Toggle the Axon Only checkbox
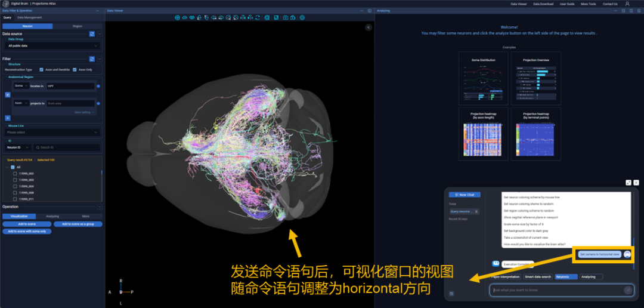644x308 pixels. (x=75, y=70)
